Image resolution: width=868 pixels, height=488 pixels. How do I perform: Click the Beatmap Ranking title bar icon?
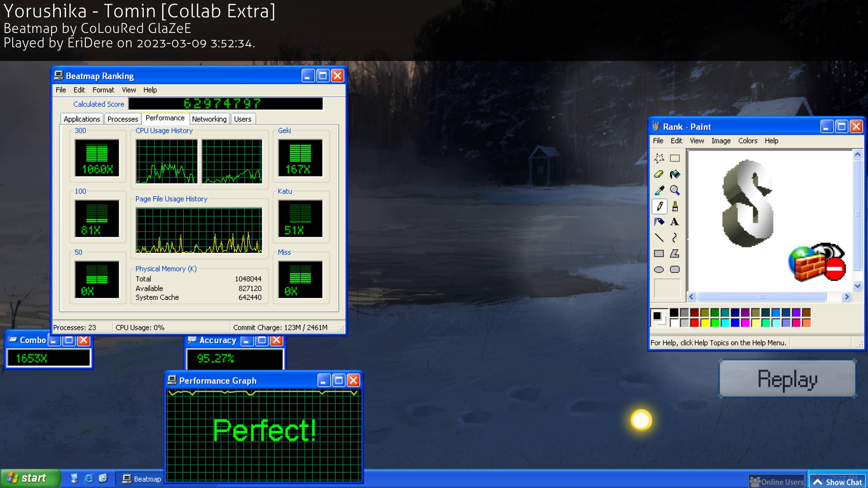click(x=59, y=75)
